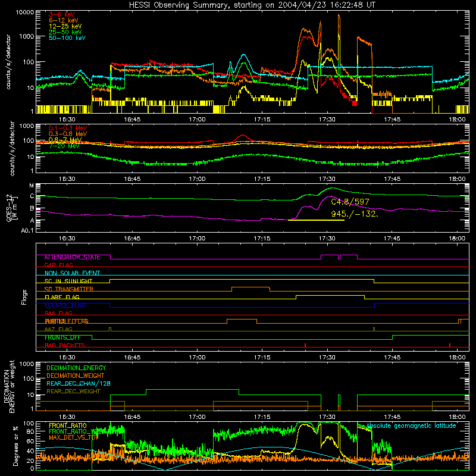476x476 pixels.
Task: Select the yellow flare interval bar in GOES panel
Action: pyautogui.click(x=316, y=220)
